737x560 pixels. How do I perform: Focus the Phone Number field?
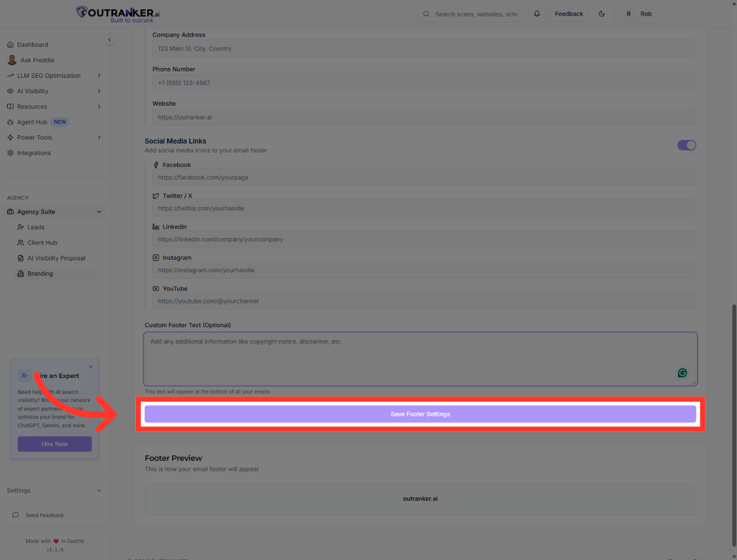pos(424,83)
